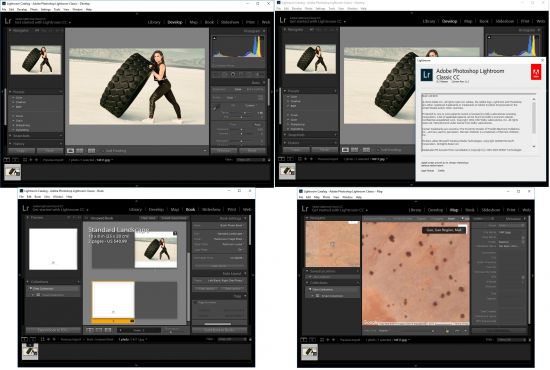
Task: Open the Size dropdown showing Standard Landscape
Action: (x=230, y=234)
